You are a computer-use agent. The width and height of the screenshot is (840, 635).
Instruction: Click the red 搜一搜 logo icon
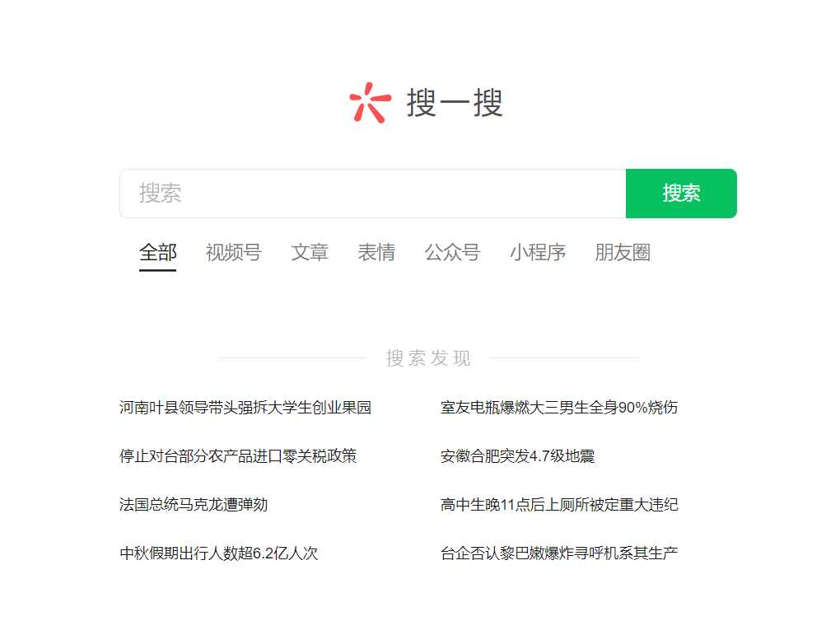click(371, 102)
